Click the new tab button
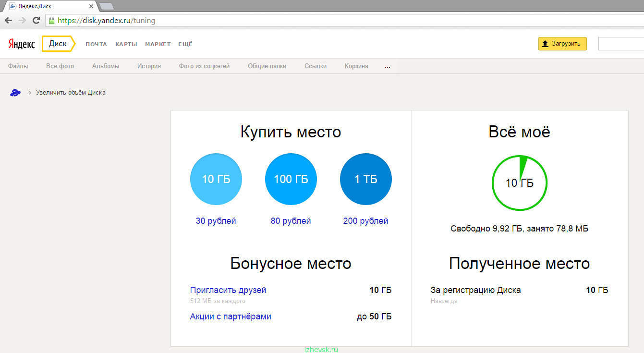 click(106, 6)
